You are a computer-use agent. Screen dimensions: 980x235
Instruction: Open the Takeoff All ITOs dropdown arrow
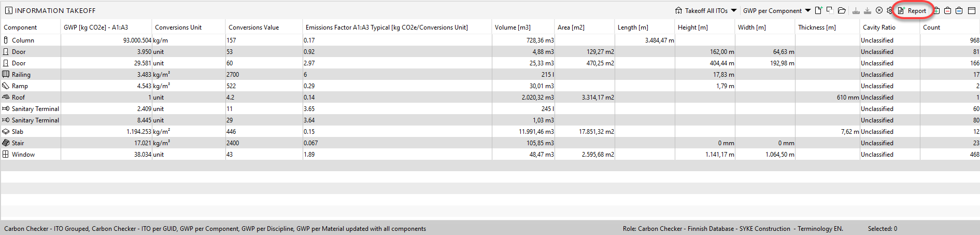point(734,10)
